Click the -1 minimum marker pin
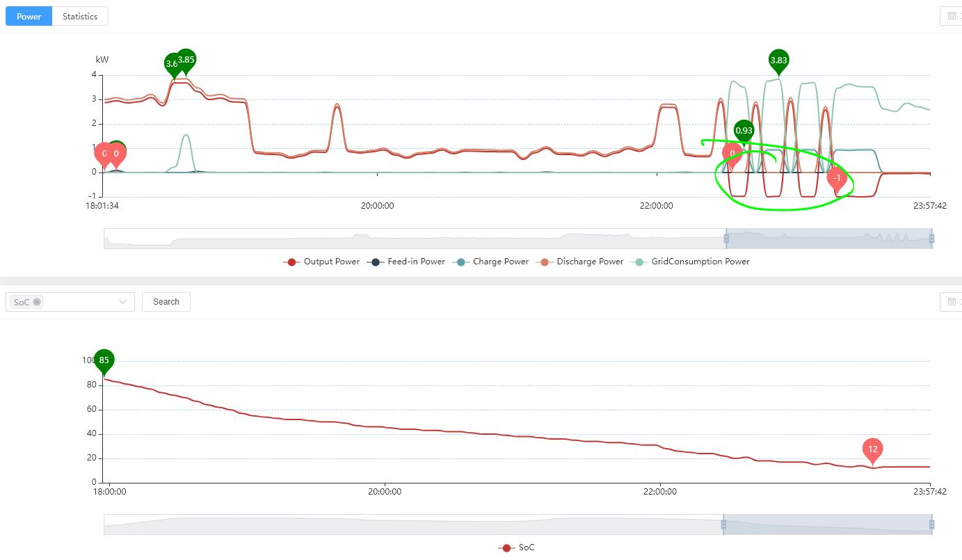962x560 pixels. tap(837, 179)
